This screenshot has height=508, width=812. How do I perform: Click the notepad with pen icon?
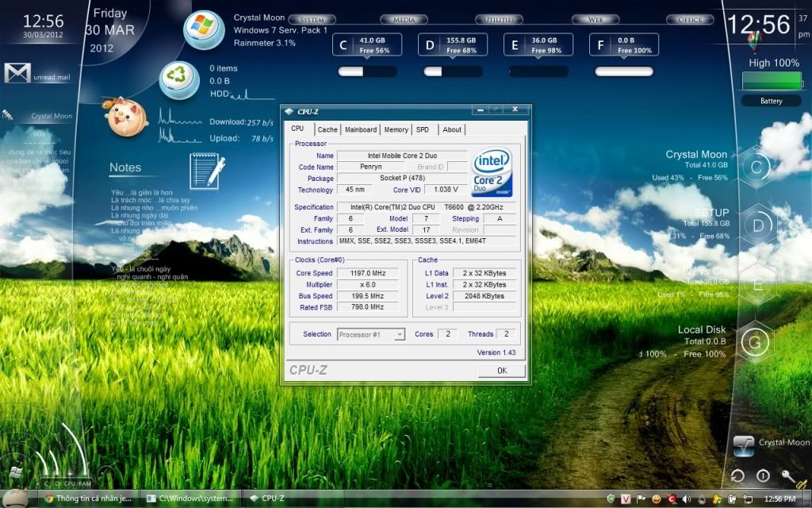pos(207,171)
